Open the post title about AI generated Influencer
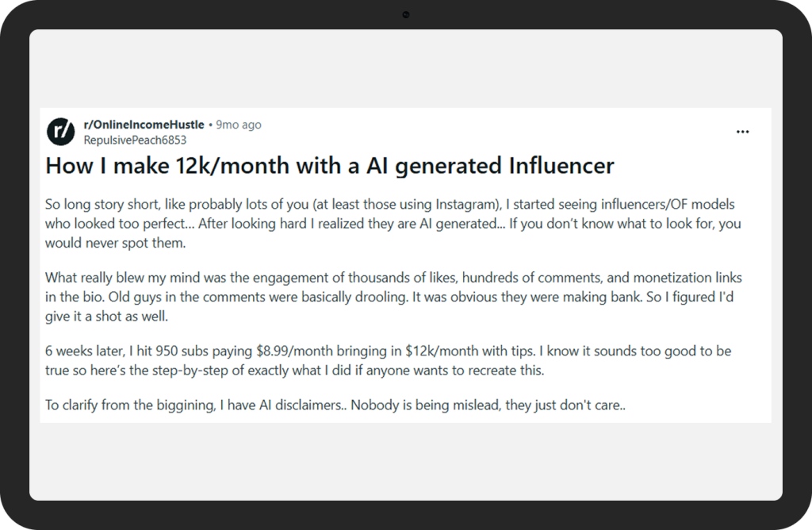The height and width of the screenshot is (530, 812). pyautogui.click(x=329, y=166)
